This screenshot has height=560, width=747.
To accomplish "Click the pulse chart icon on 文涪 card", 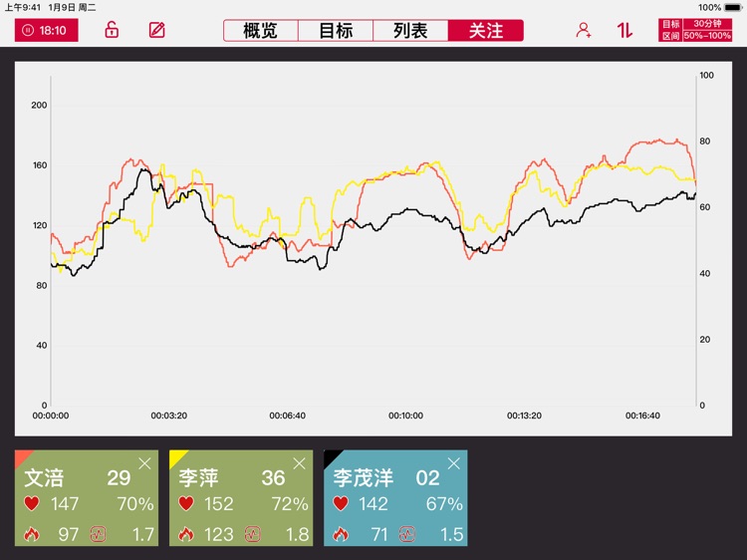I will (x=99, y=535).
